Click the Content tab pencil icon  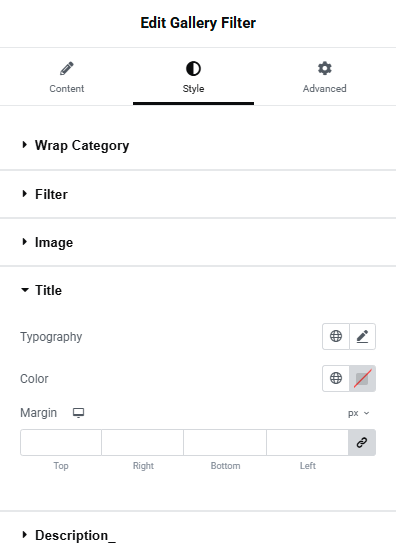pos(67,68)
